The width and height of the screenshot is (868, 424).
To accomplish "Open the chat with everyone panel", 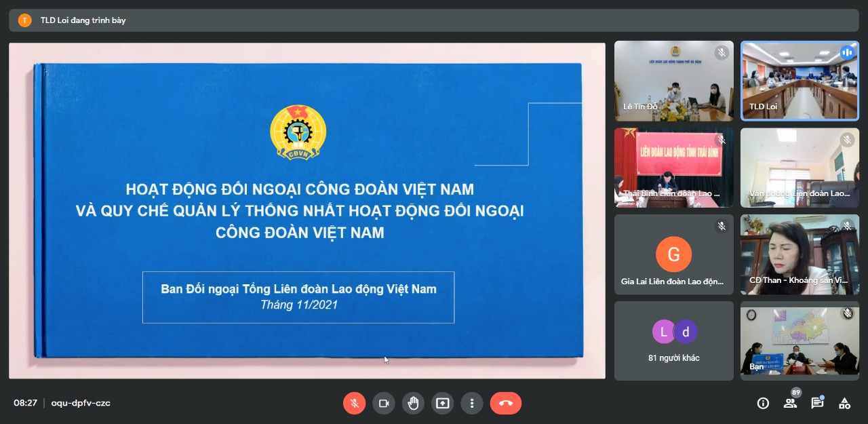I will (817, 403).
